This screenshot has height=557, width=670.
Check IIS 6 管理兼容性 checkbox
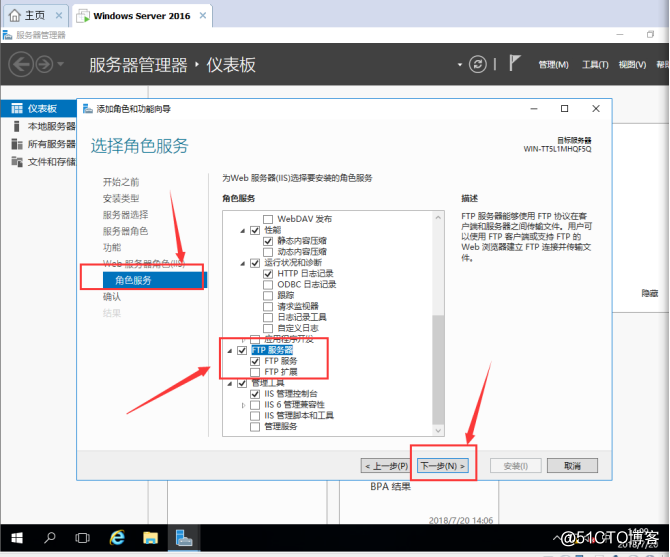255,405
